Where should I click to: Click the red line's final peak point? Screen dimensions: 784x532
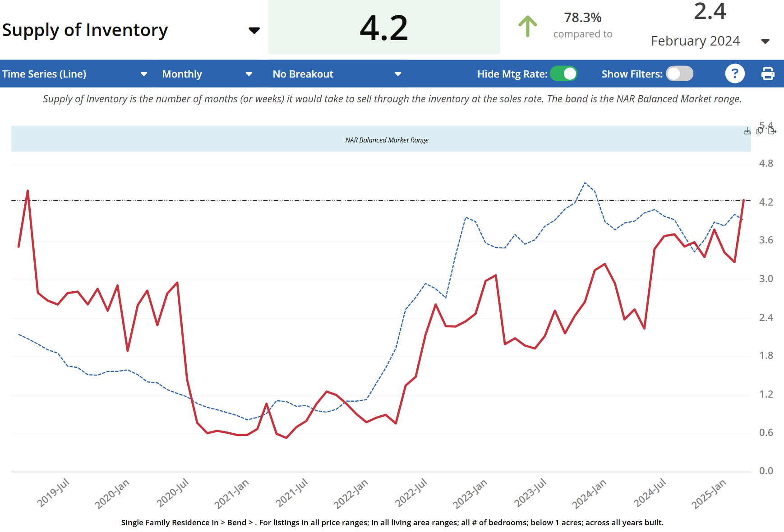(x=743, y=200)
